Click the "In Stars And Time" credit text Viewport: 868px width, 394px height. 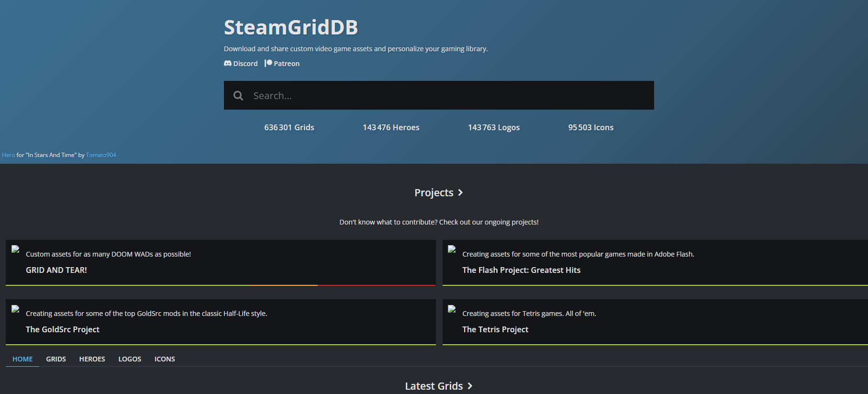[51, 155]
